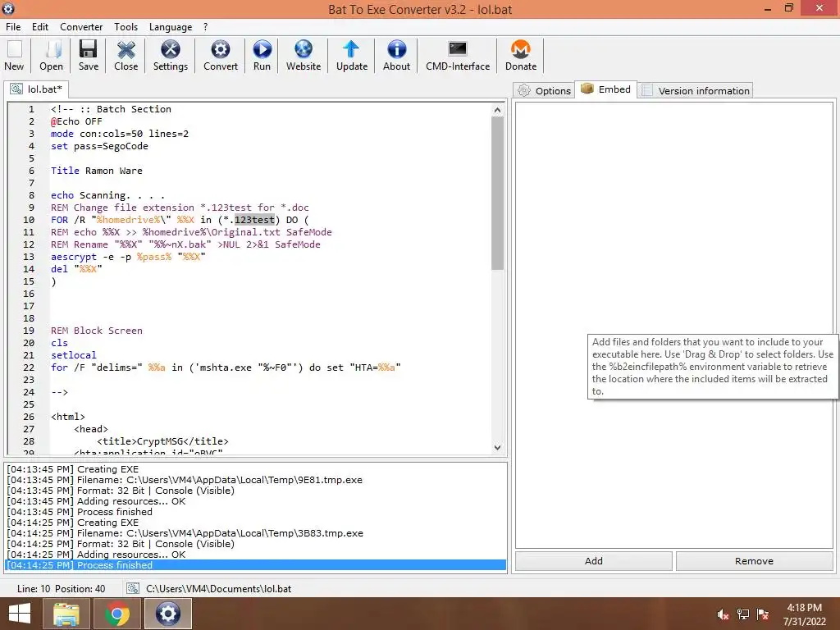Click the Add button
The width and height of the screenshot is (840, 630).
(594, 561)
